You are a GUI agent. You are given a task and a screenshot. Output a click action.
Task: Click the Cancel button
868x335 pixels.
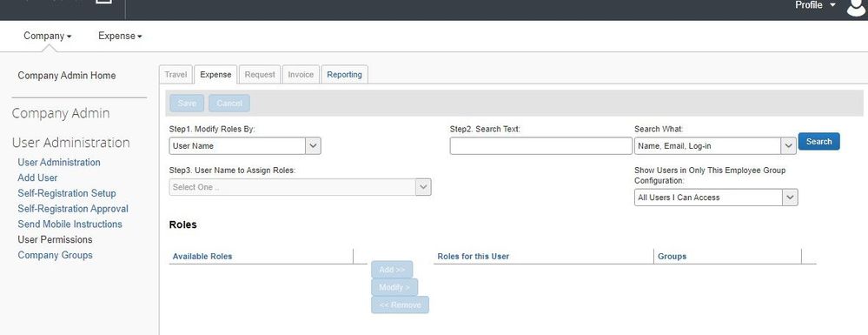(229, 104)
